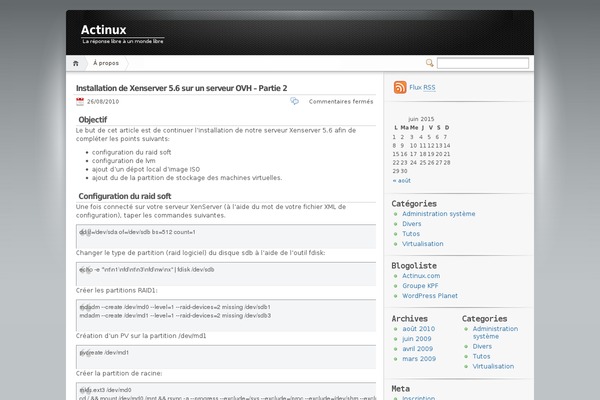Open Divers in lower Categories list

pos(482,346)
